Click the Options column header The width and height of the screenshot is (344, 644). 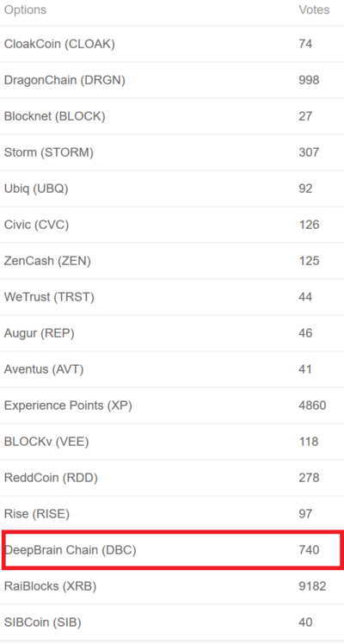coord(25,9)
